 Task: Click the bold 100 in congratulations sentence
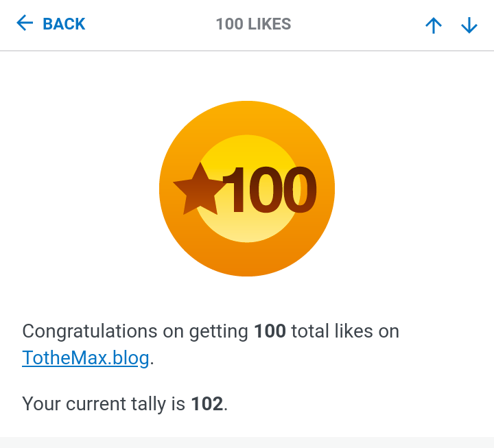[270, 331]
